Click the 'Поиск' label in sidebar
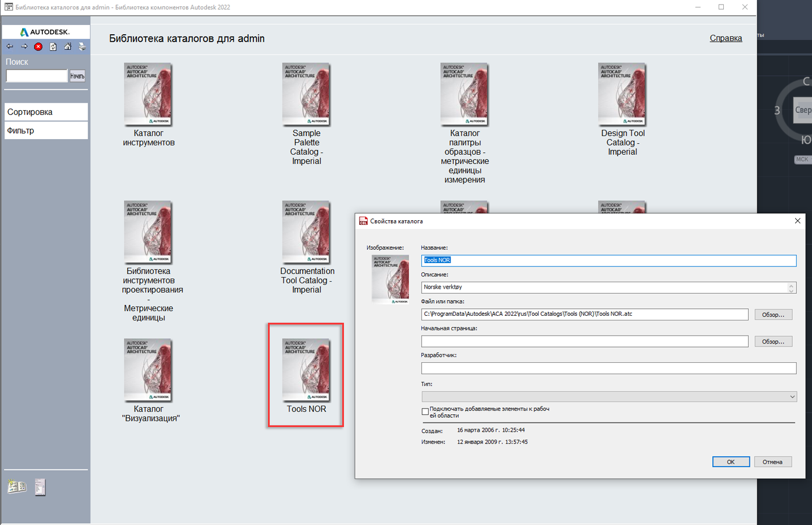The height and width of the screenshot is (525, 812). pos(17,62)
